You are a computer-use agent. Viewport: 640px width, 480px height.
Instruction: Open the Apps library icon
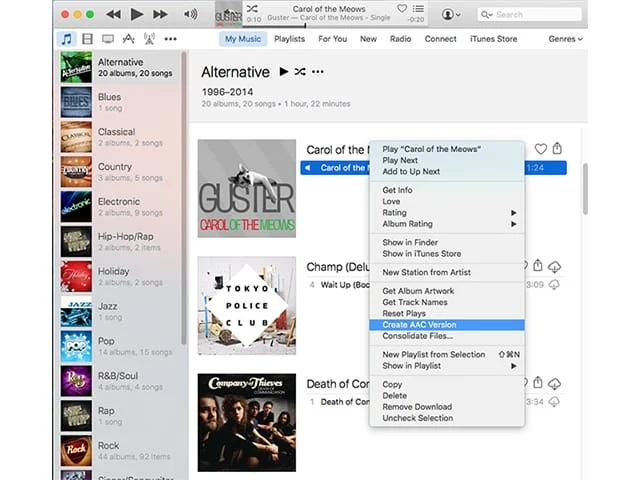(129, 39)
